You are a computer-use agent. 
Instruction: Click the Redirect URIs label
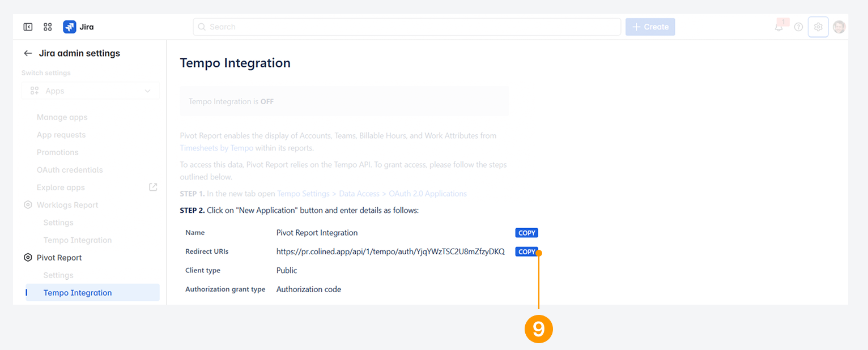207,251
